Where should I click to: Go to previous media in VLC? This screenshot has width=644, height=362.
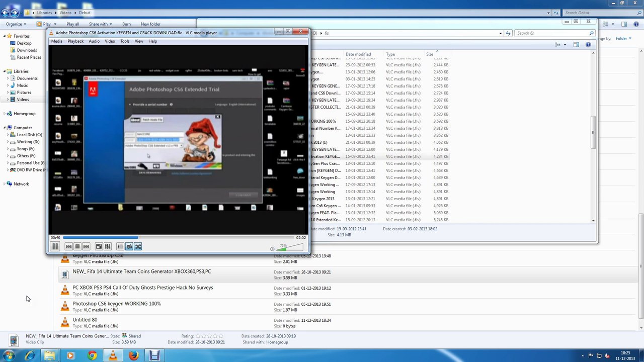[68, 246]
